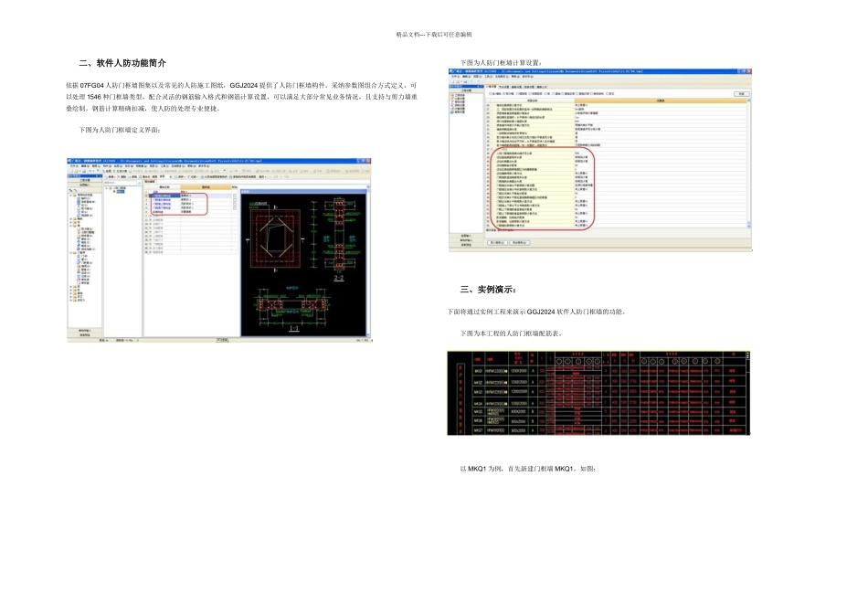Click the save icon in the calculation settings toolbar
Viewport: 868px width, 614px height.
point(463,82)
